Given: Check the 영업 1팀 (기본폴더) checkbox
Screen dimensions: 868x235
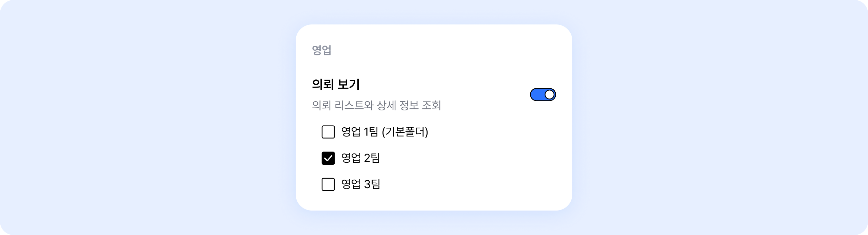Looking at the screenshot, I should tap(328, 132).
